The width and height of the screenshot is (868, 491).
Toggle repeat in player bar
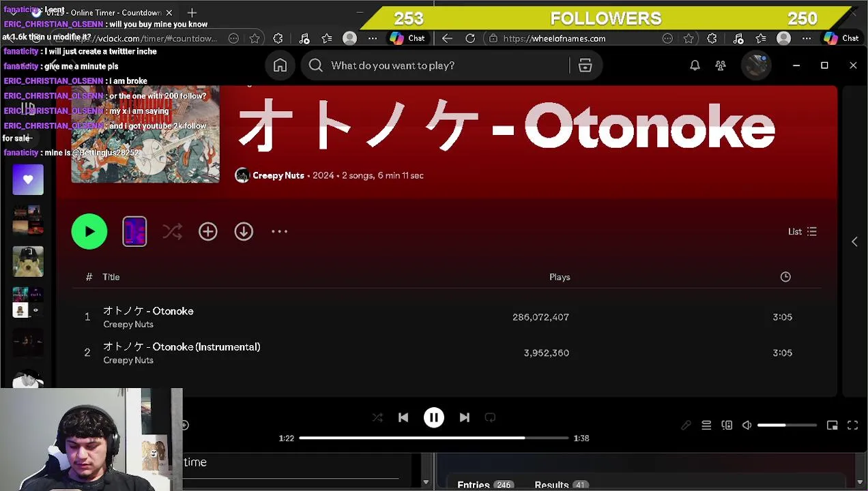click(490, 417)
